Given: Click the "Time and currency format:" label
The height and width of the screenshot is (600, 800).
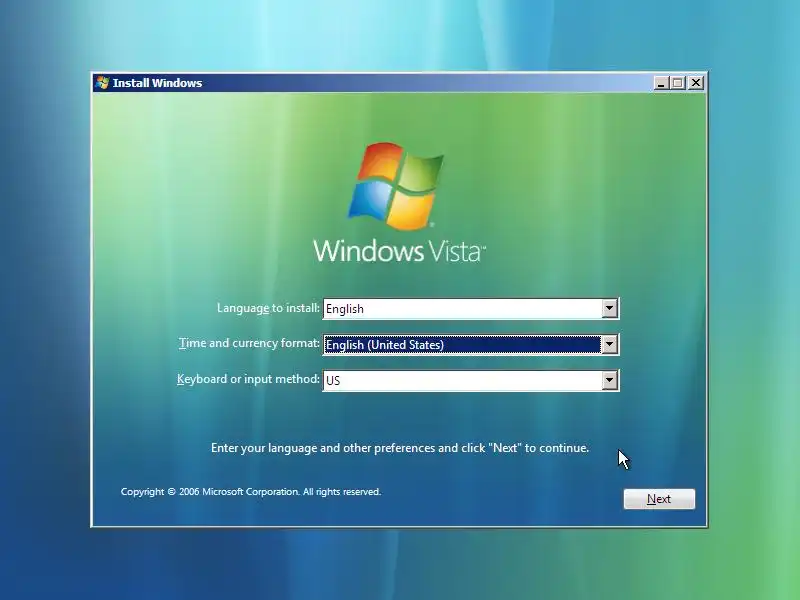Looking at the screenshot, I should tap(249, 343).
